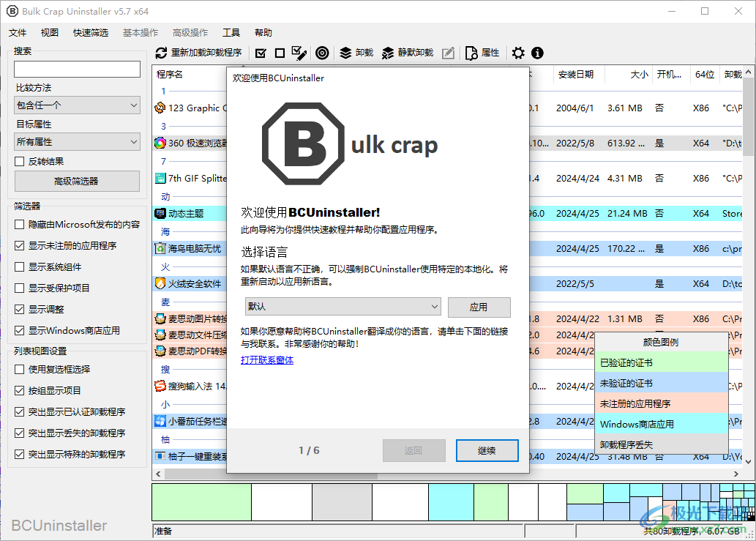Open the settings gear icon in toolbar
This screenshot has height=541, width=756.
(518, 53)
